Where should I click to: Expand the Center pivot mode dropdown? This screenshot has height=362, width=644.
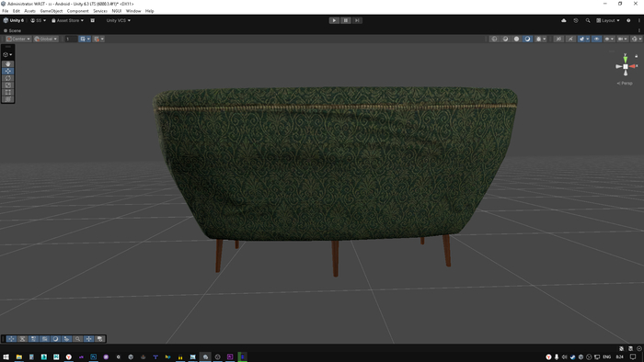[x=18, y=39]
